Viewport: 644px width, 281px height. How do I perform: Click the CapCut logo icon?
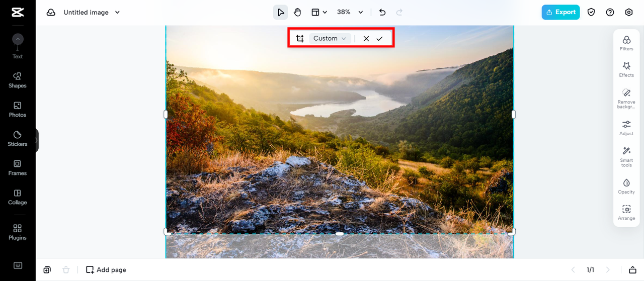tap(18, 12)
